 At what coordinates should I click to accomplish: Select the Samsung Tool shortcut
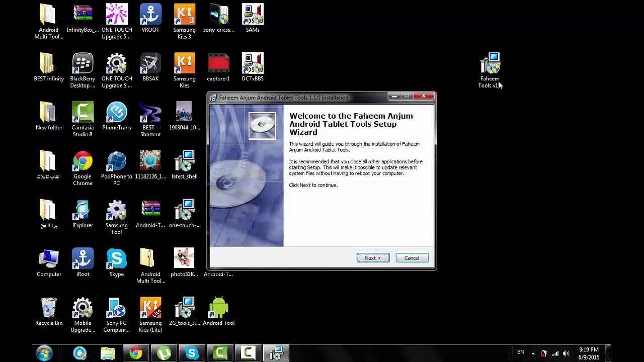pyautogui.click(x=117, y=217)
